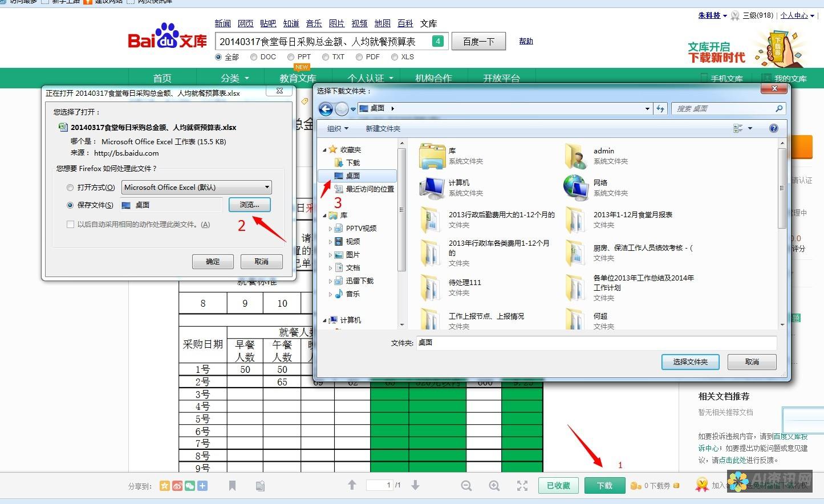This screenshot has height=504, width=824.
Task: Click the page number input box
Action: point(380,485)
